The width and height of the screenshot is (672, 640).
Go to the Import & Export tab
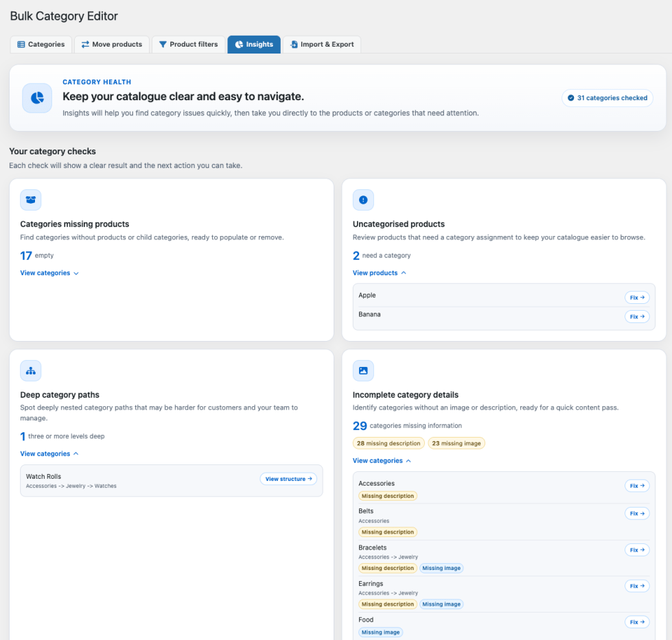click(322, 44)
